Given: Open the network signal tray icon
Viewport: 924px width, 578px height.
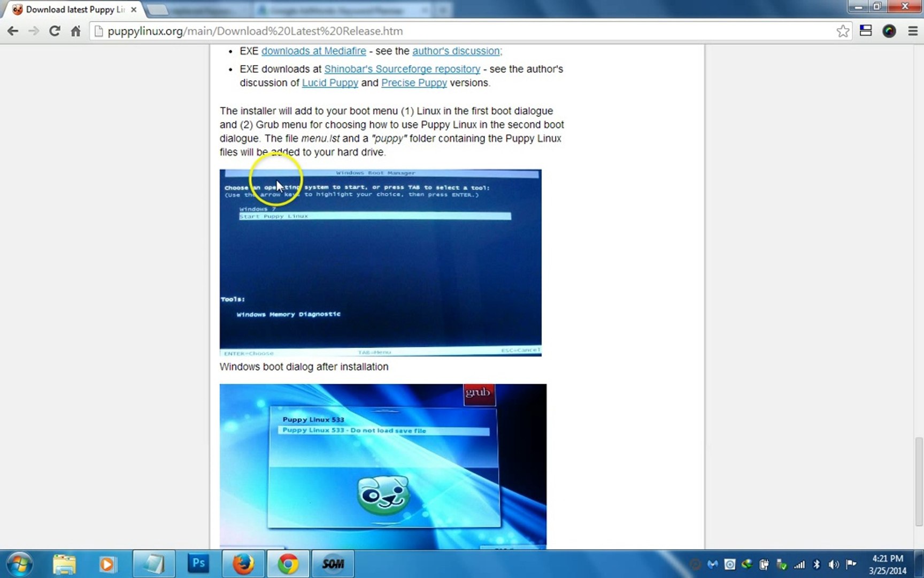Looking at the screenshot, I should pyautogui.click(x=799, y=564).
